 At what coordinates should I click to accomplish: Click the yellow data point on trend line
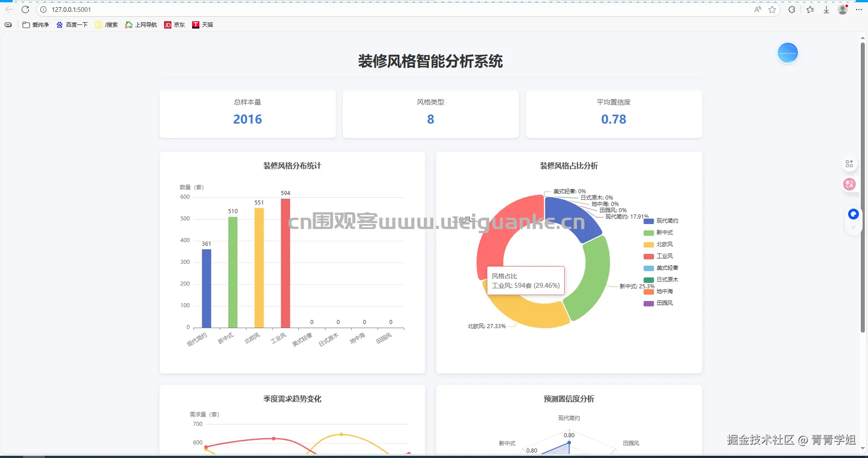click(341, 434)
